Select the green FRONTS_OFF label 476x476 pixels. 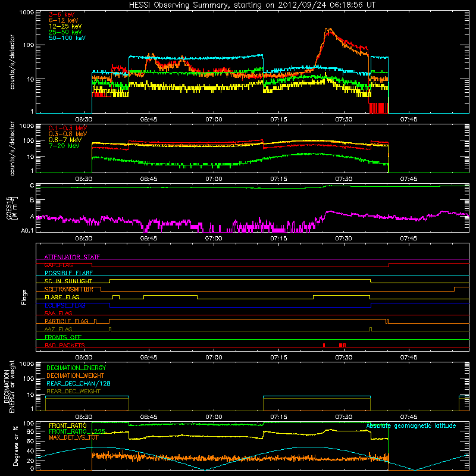[63, 337]
